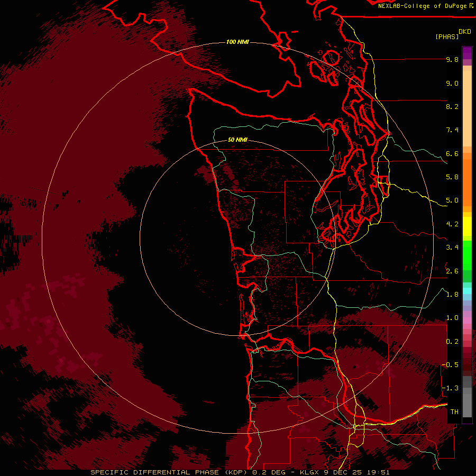The height and width of the screenshot is (476, 476).
Task: Click the 0.2 legend value
Action: tap(452, 342)
